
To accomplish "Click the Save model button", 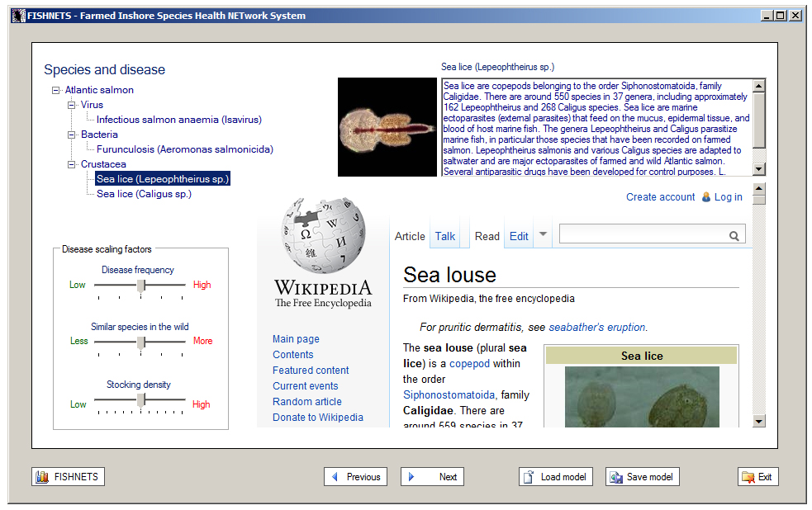I will [x=642, y=477].
